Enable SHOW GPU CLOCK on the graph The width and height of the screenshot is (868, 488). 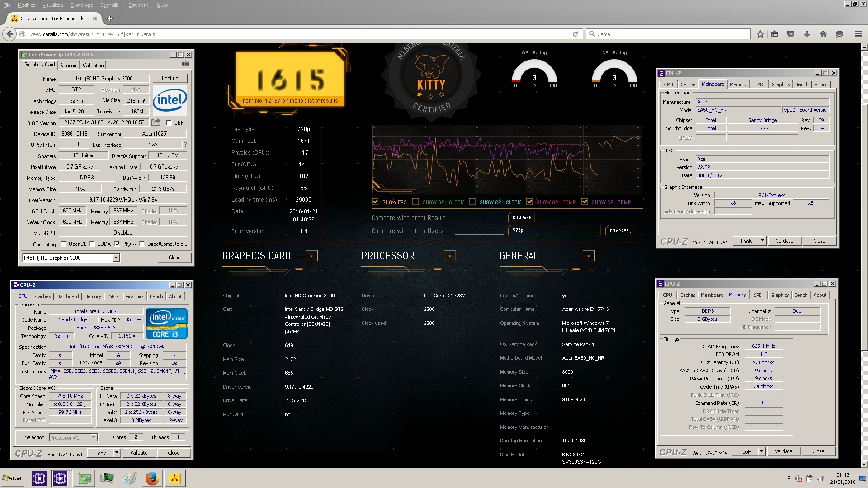pyautogui.click(x=415, y=202)
